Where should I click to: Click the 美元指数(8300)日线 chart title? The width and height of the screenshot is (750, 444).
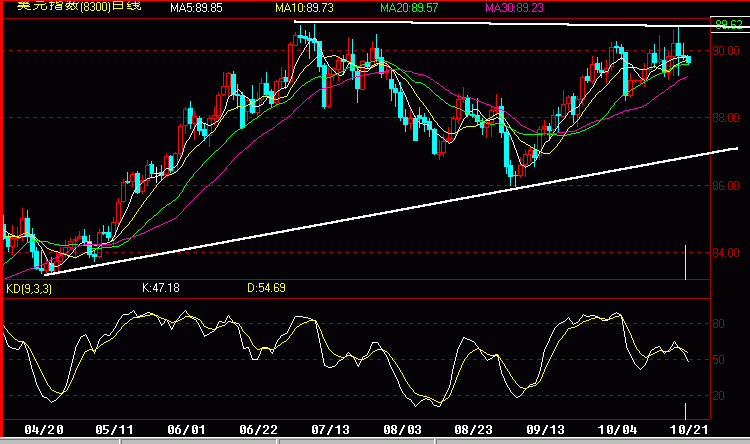coord(79,6)
